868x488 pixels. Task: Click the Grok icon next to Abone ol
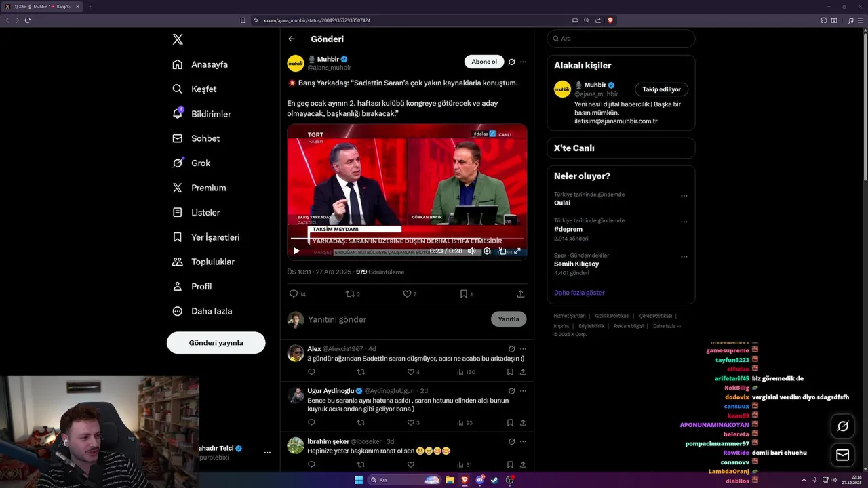point(512,62)
